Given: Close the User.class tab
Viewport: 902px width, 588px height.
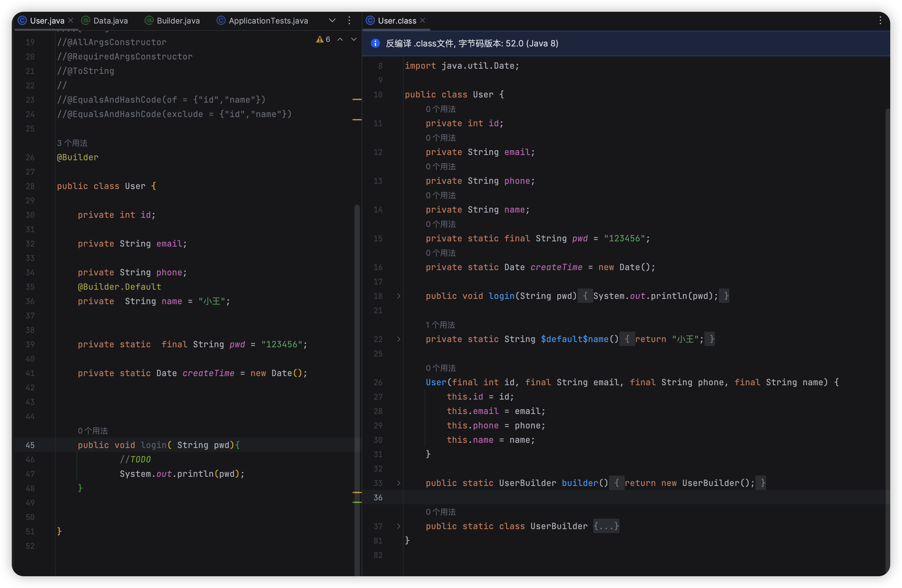Looking at the screenshot, I should (x=423, y=21).
